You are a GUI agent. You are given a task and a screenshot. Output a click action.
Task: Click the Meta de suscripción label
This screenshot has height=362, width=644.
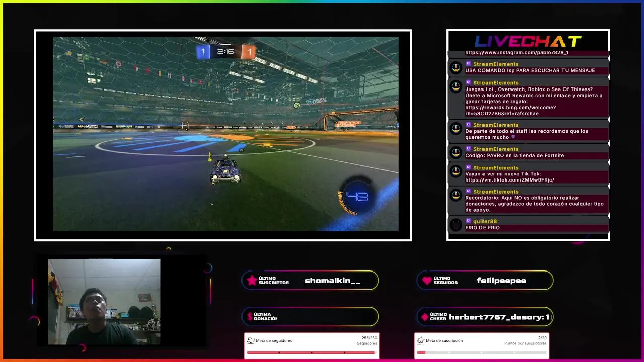tap(444, 340)
